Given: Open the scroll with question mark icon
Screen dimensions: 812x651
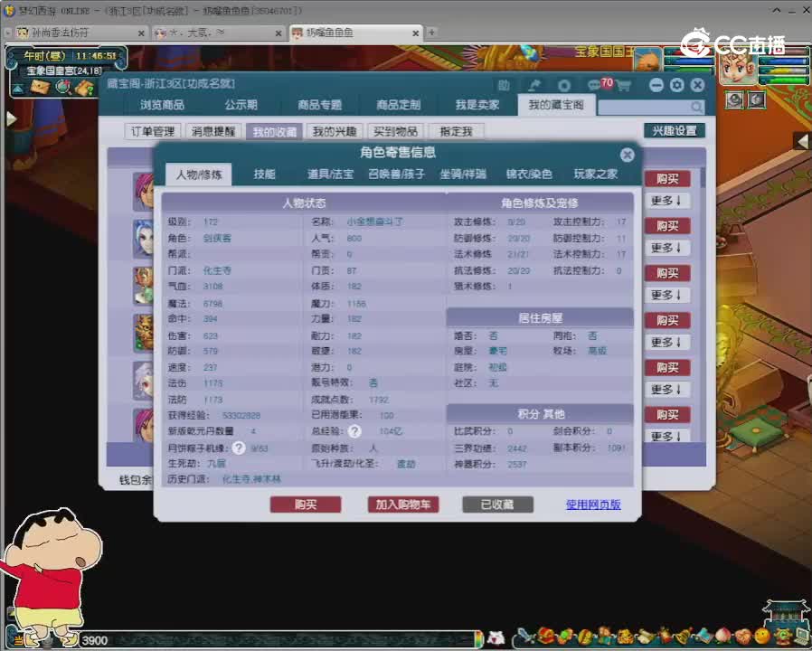Looking at the screenshot, I should point(84,88).
